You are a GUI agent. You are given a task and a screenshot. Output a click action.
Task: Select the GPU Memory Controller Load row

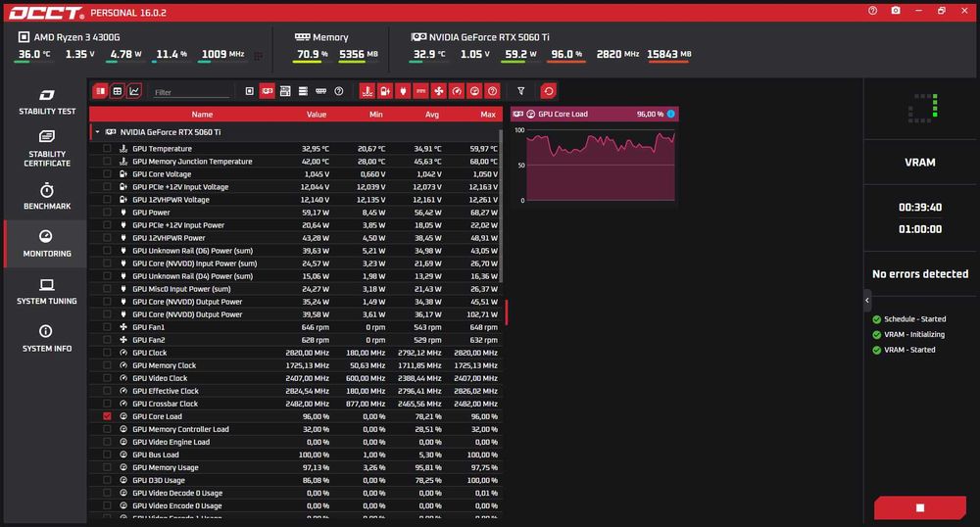295,429
